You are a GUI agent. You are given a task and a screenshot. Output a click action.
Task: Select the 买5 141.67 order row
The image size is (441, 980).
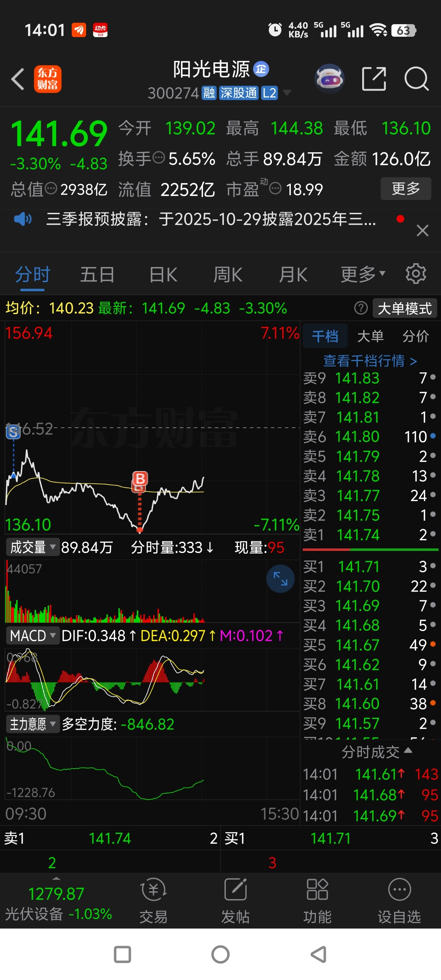tap(370, 645)
